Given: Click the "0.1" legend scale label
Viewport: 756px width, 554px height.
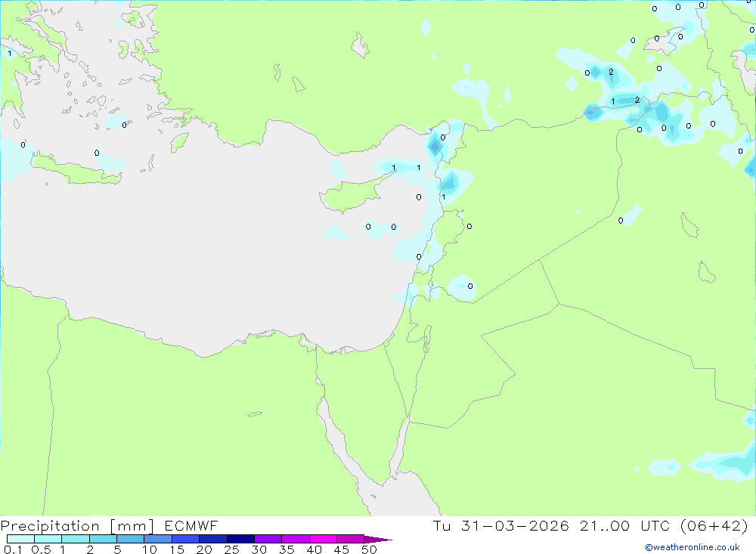Looking at the screenshot, I should (x=13, y=549).
